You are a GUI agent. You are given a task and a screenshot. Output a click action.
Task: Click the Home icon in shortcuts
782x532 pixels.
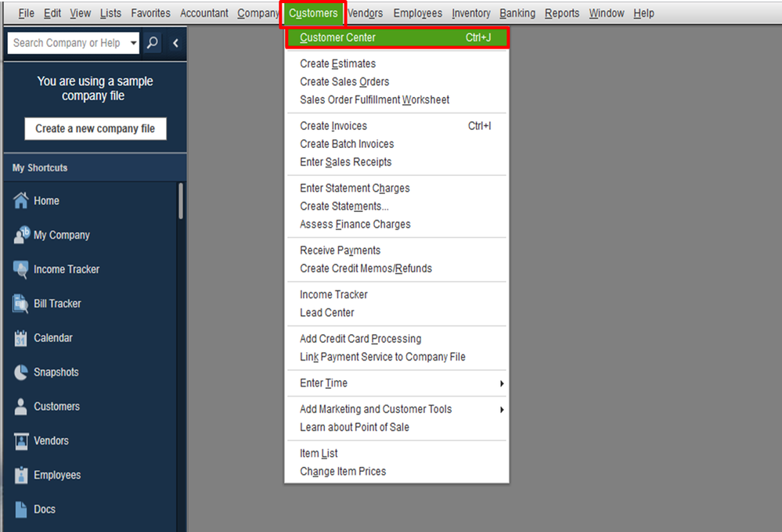point(21,200)
